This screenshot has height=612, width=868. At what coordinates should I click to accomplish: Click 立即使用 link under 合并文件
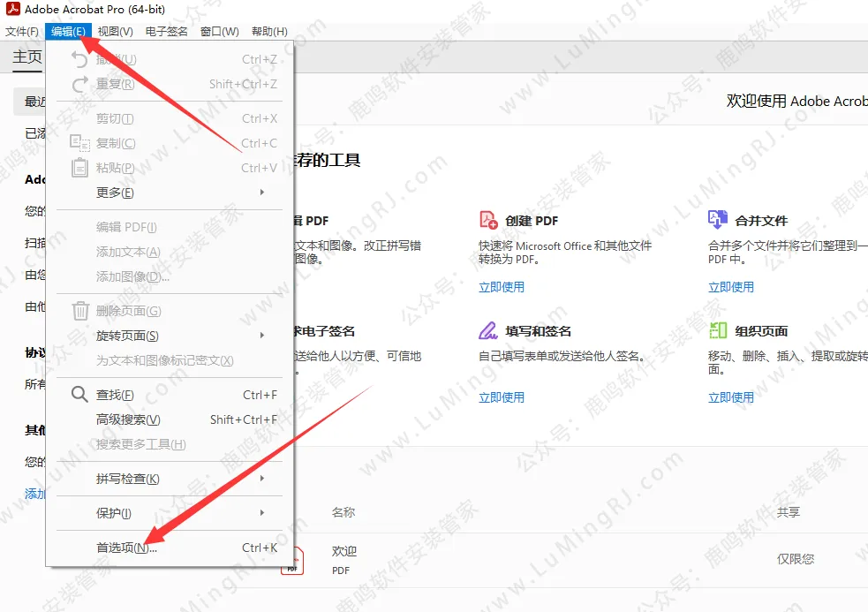pyautogui.click(x=731, y=287)
